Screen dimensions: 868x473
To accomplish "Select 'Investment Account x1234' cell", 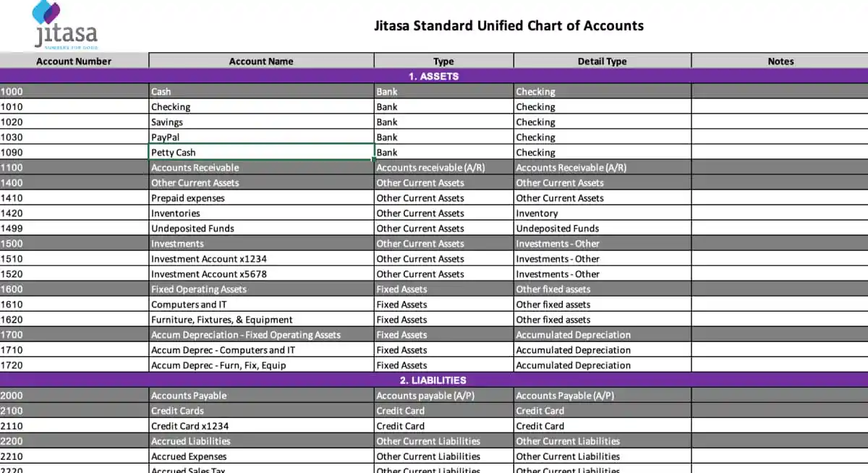I will [261, 259].
